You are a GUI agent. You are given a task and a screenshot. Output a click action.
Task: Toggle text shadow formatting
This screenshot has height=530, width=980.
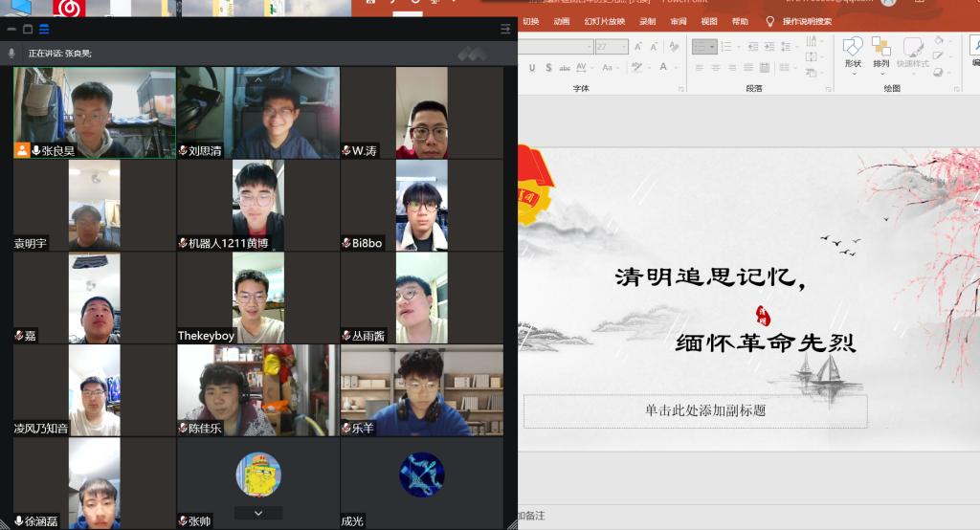pyautogui.click(x=546, y=68)
